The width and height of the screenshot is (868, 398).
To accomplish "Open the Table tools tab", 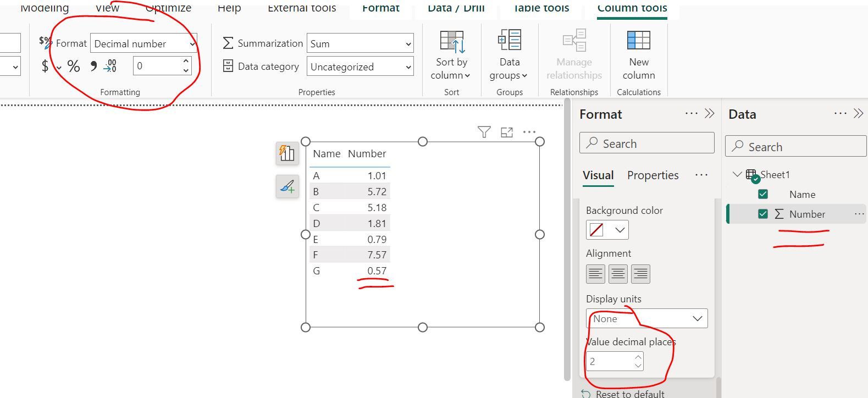I will (541, 8).
